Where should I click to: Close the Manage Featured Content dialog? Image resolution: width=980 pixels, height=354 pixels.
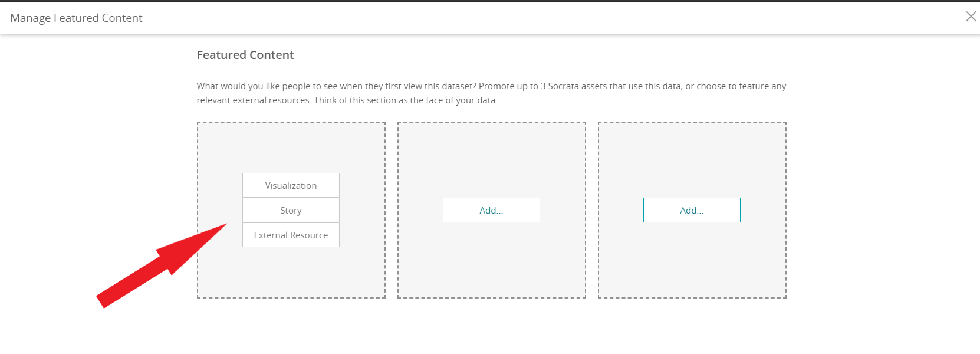tap(971, 17)
